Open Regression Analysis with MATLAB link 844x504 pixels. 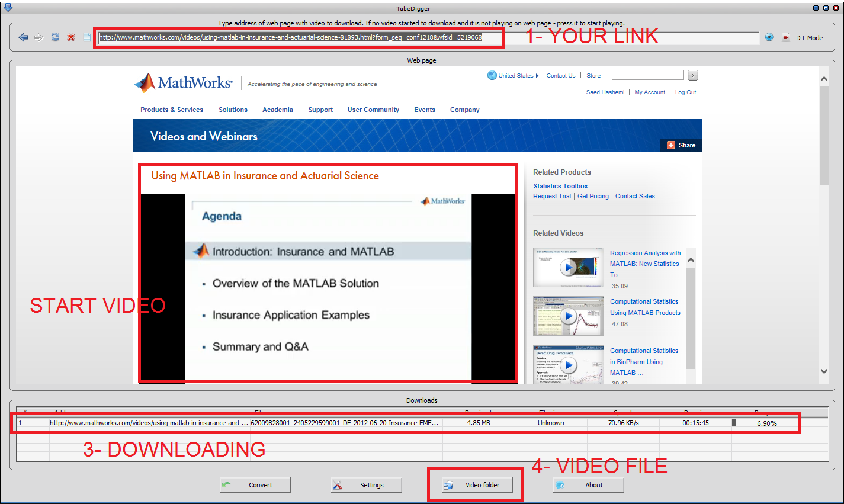click(645, 264)
